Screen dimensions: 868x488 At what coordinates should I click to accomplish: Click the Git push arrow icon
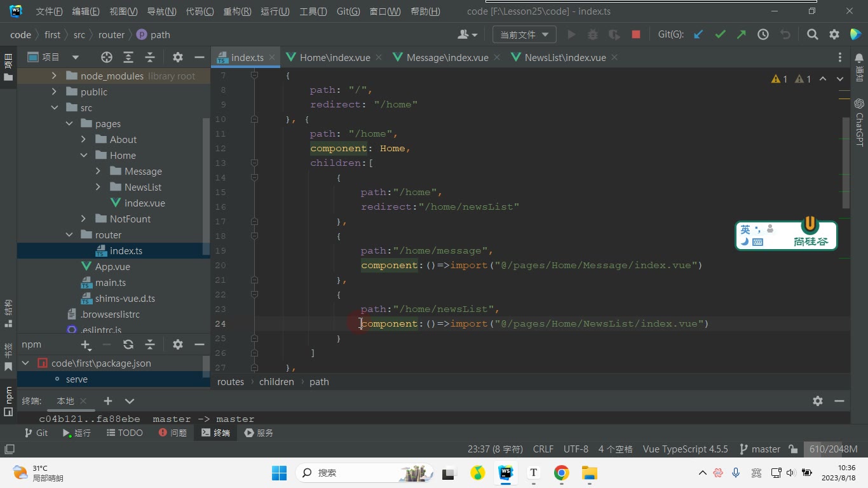742,35
